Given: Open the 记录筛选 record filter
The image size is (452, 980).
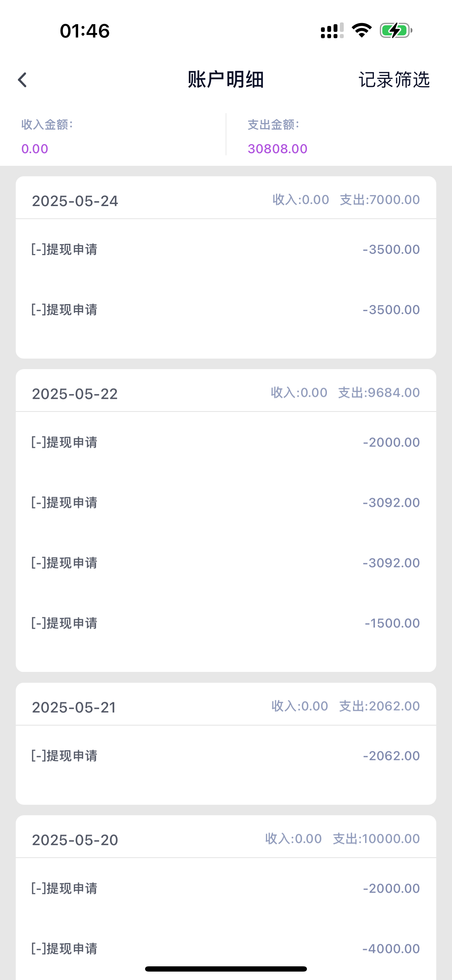Looking at the screenshot, I should coord(394,80).
